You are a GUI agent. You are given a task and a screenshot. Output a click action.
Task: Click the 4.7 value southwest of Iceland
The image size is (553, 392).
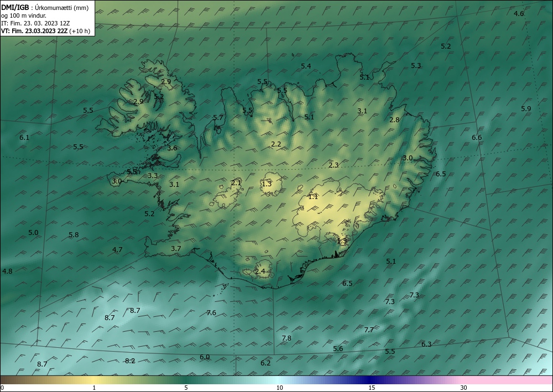[117, 249]
